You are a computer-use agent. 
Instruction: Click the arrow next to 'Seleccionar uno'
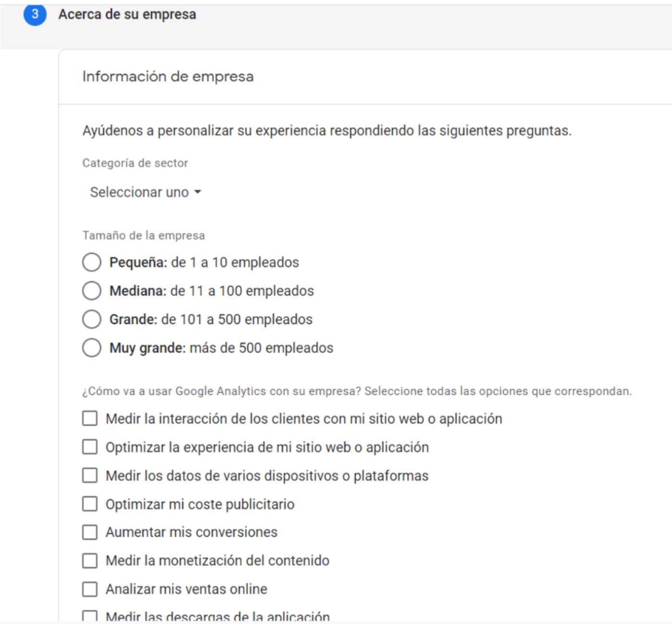click(198, 192)
